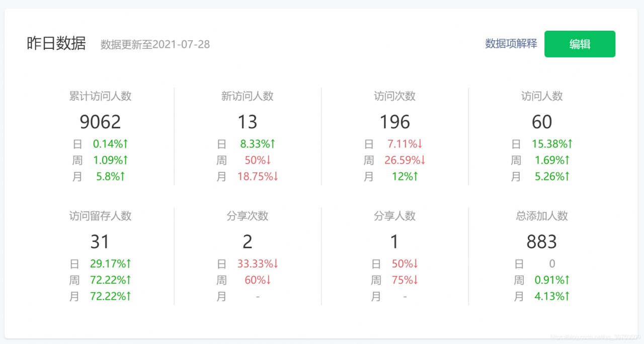Select the 数据更新至2021-07-28 text
644x344 pixels.
tap(155, 44)
